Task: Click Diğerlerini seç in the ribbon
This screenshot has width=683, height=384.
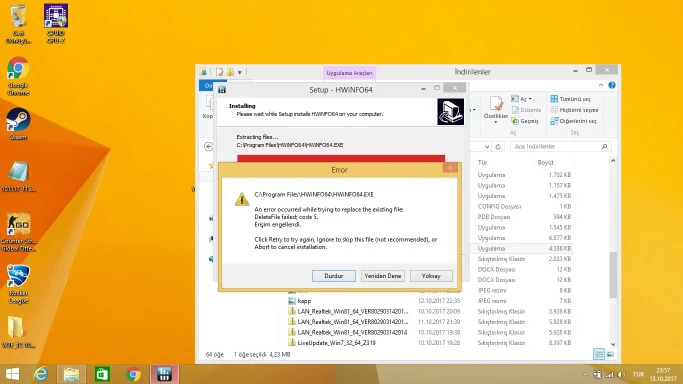Action: tap(573, 121)
